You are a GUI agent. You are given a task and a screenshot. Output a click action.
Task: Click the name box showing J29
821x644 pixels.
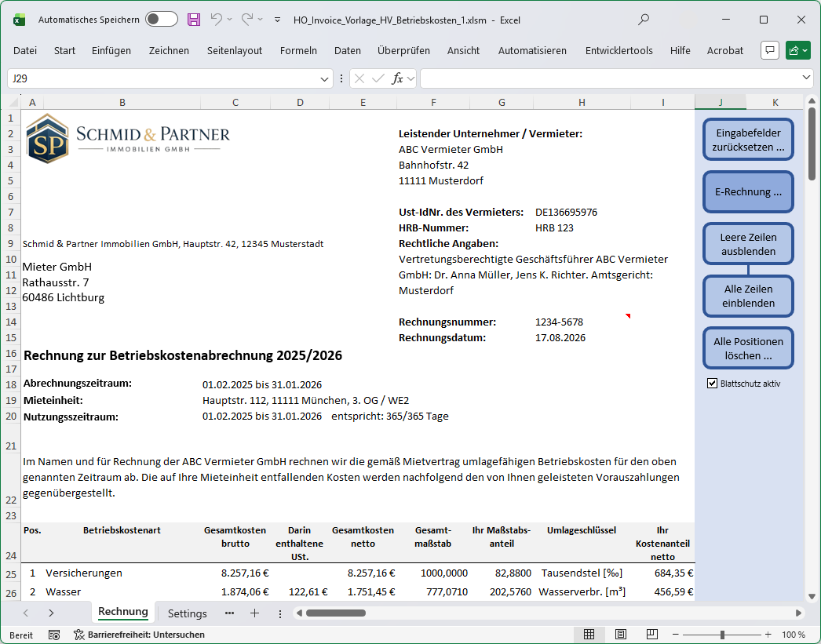pos(162,78)
